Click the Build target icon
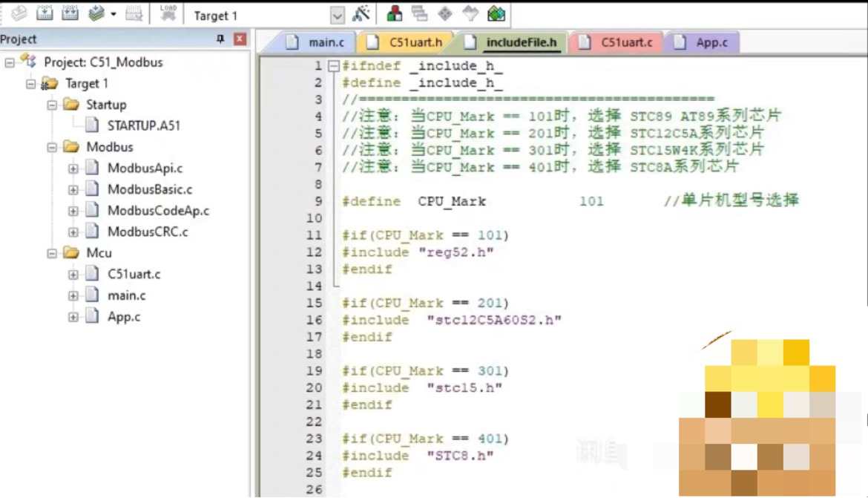The width and height of the screenshot is (868, 498). coord(45,13)
